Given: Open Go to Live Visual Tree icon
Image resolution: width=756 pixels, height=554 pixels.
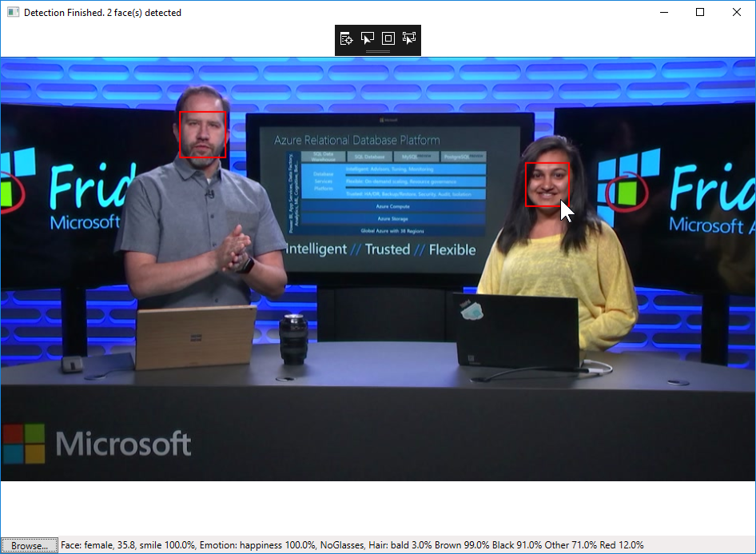Looking at the screenshot, I should 346,38.
